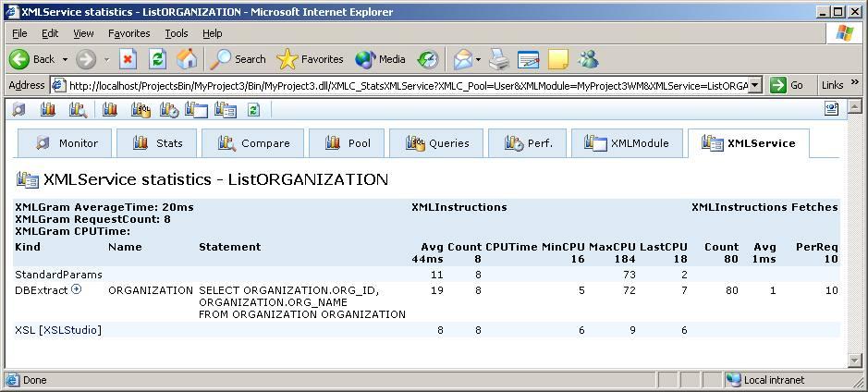Open the Queries tab
The height and width of the screenshot is (392, 868).
tap(437, 143)
